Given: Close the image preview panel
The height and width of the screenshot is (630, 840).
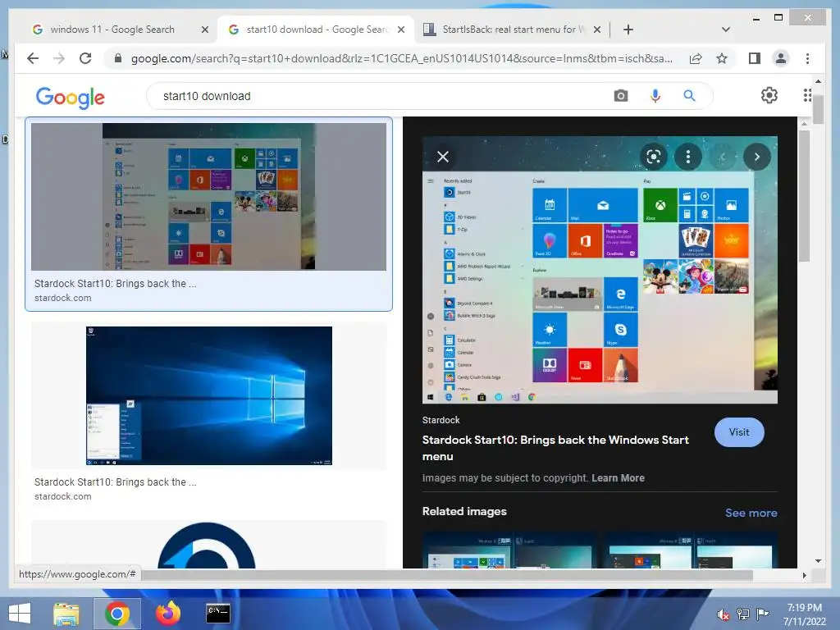Looking at the screenshot, I should (442, 157).
